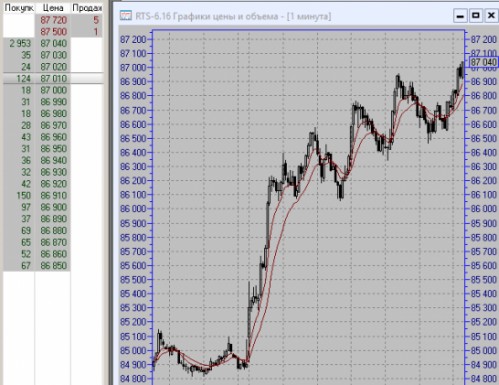Viewport: 499px width, 385px height.
Task: Click the current price marker 87 040
Action: point(483,62)
